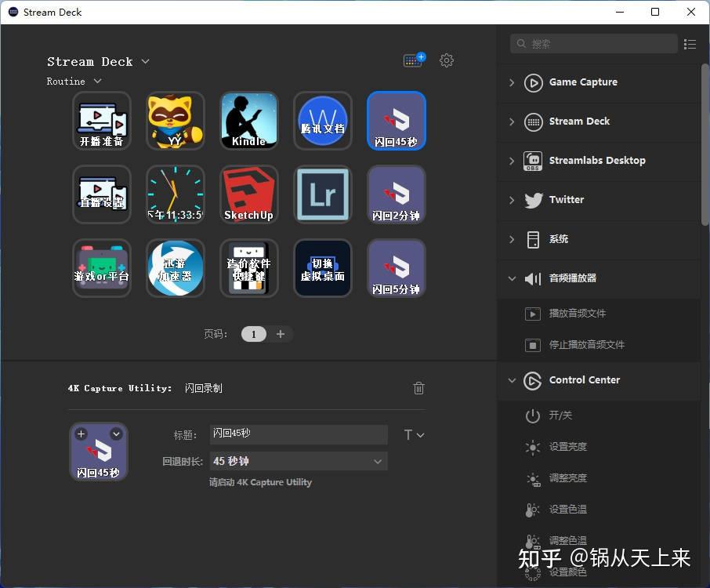Open Stream Deck device dropdown
Viewport: 710px width, 588px height.
tap(98, 62)
